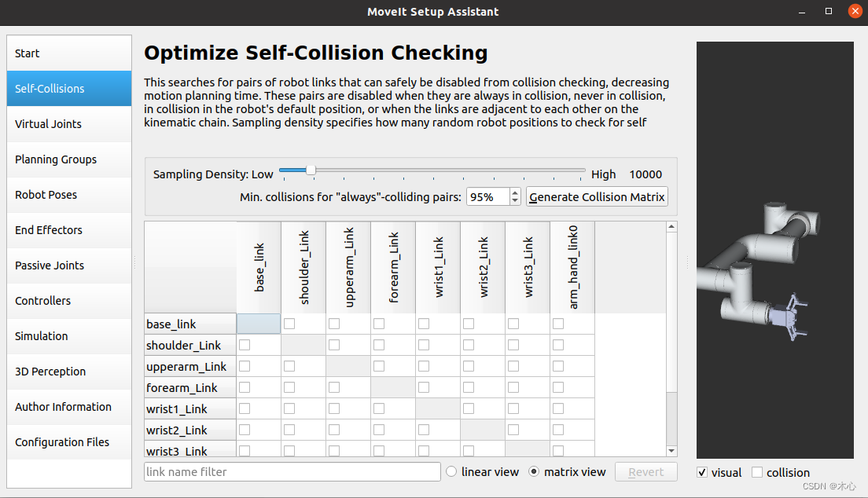Select the wrist3_Link row header
The image size is (868, 498).
pyautogui.click(x=190, y=449)
